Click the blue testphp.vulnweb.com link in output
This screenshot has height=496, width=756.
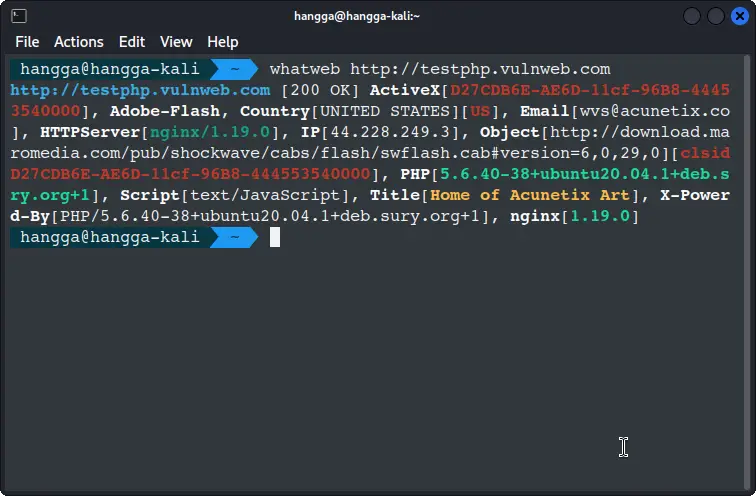coord(139,90)
